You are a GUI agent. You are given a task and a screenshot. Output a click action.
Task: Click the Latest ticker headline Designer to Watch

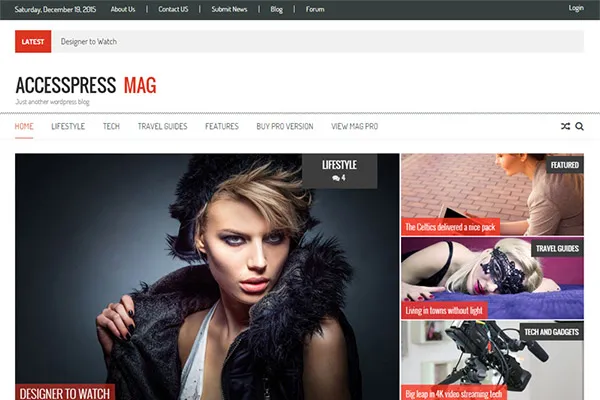pyautogui.click(x=88, y=42)
